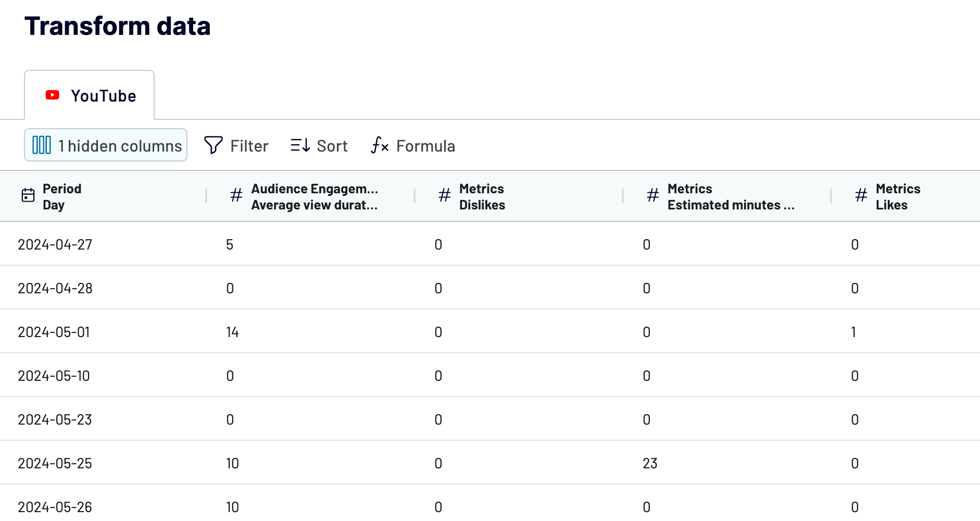Click the hidden columns bars icon
The width and height of the screenshot is (980, 521).
(x=42, y=145)
